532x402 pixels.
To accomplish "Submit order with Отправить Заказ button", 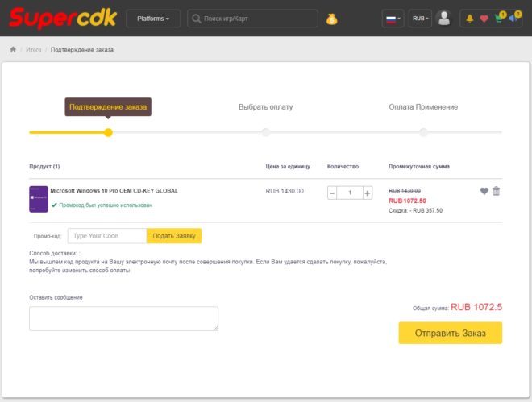I will click(x=451, y=333).
